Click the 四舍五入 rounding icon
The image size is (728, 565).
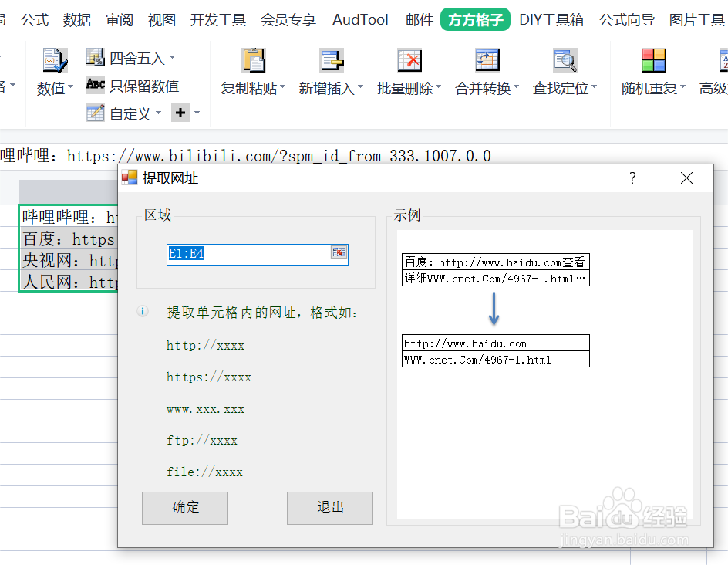click(x=96, y=57)
